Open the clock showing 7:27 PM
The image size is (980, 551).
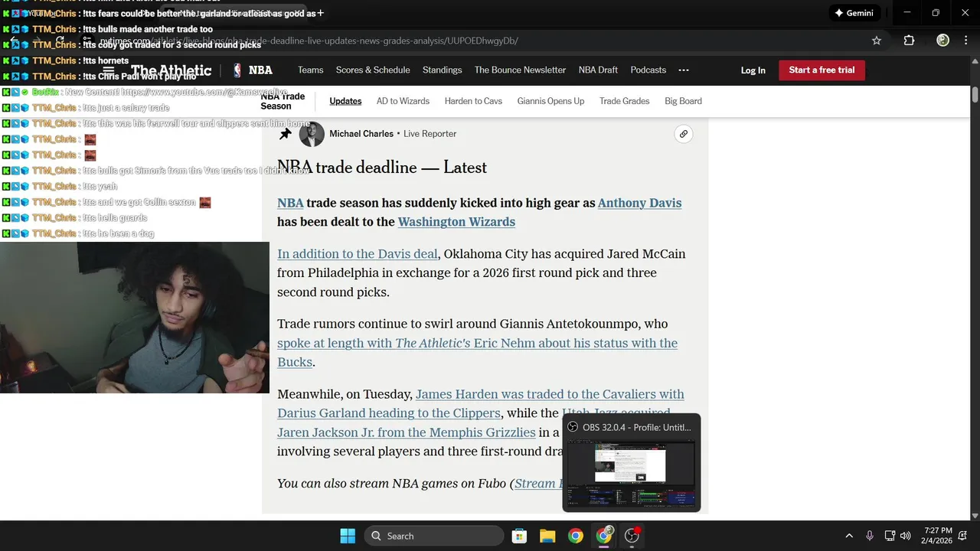pos(937,536)
